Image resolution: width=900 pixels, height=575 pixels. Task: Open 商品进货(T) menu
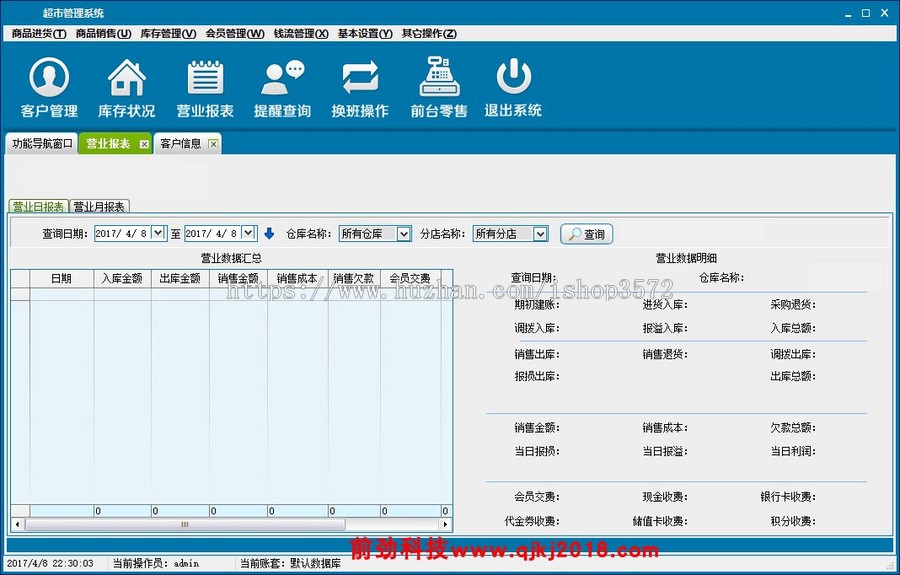(x=39, y=34)
